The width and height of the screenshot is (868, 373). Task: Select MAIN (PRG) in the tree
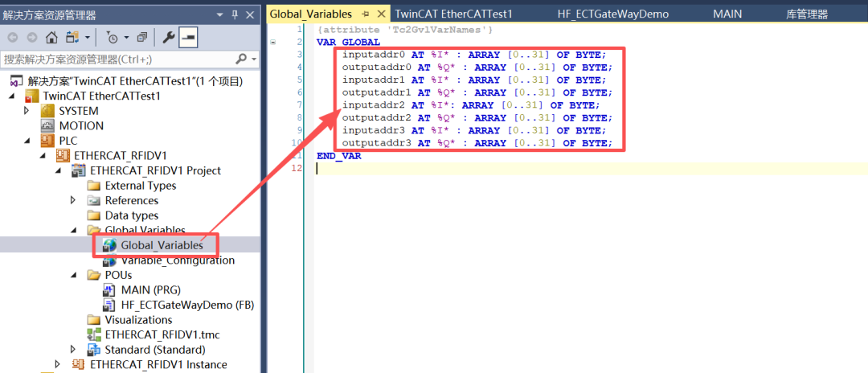150,290
